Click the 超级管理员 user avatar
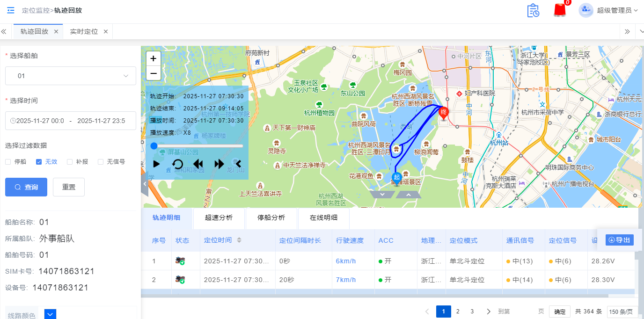Screen dimensions: 644x319 [x=586, y=10]
